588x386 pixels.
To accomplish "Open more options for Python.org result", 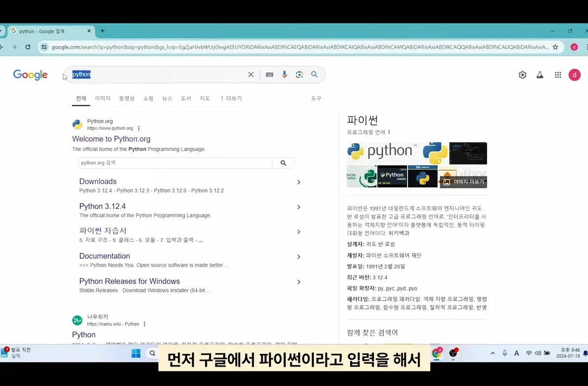I will pos(139,128).
